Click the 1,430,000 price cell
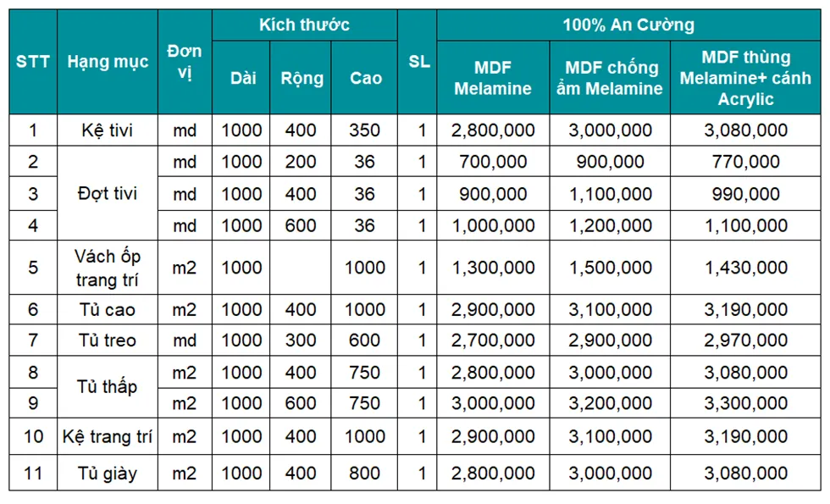Viewport: 830px width, 504px height. 745,268
